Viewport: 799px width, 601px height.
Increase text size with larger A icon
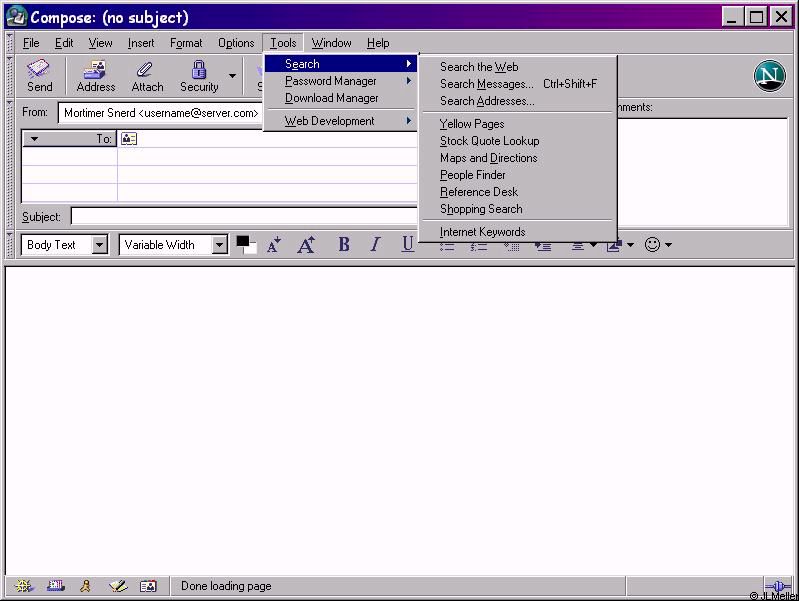306,245
